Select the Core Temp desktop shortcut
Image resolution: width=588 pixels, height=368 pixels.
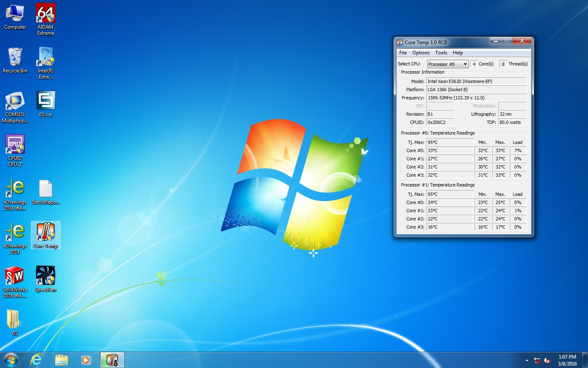pos(46,236)
